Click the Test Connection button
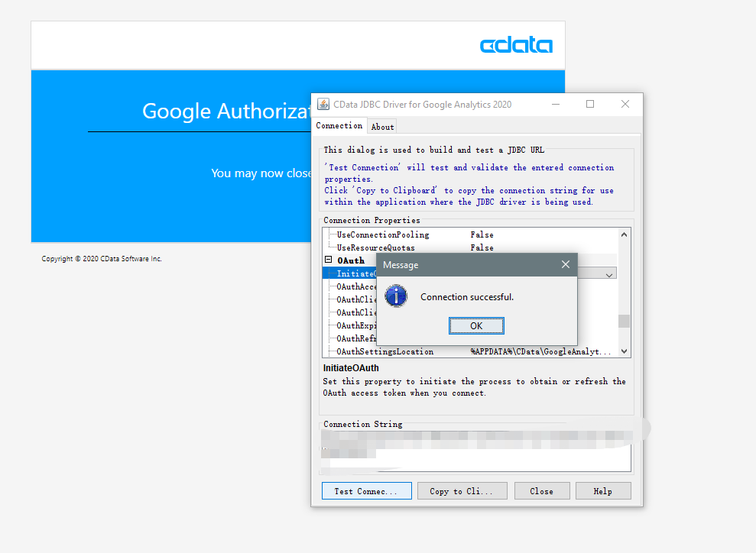The height and width of the screenshot is (553, 756). click(366, 490)
